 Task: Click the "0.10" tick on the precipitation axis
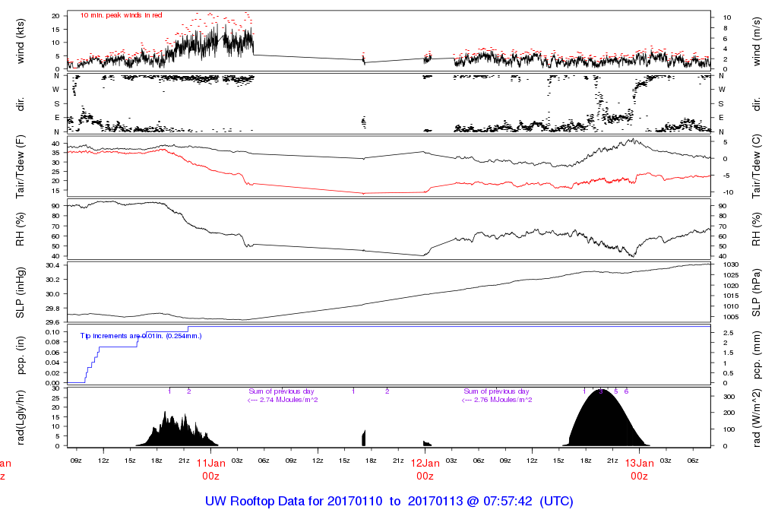click(x=52, y=332)
